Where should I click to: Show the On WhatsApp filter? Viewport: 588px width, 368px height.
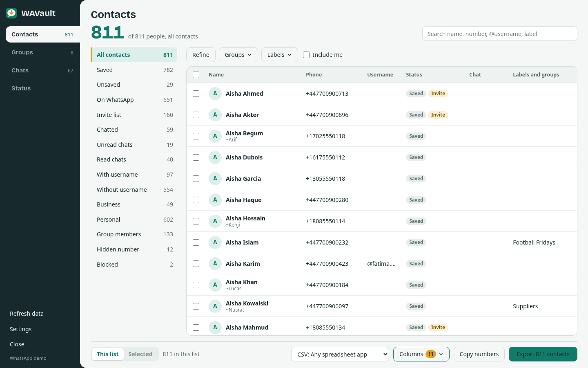134,100
